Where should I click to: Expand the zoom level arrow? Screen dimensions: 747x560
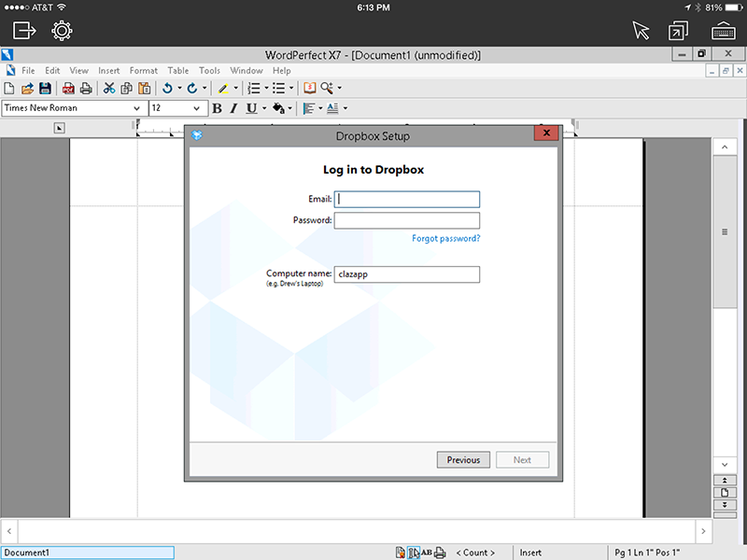(x=340, y=88)
